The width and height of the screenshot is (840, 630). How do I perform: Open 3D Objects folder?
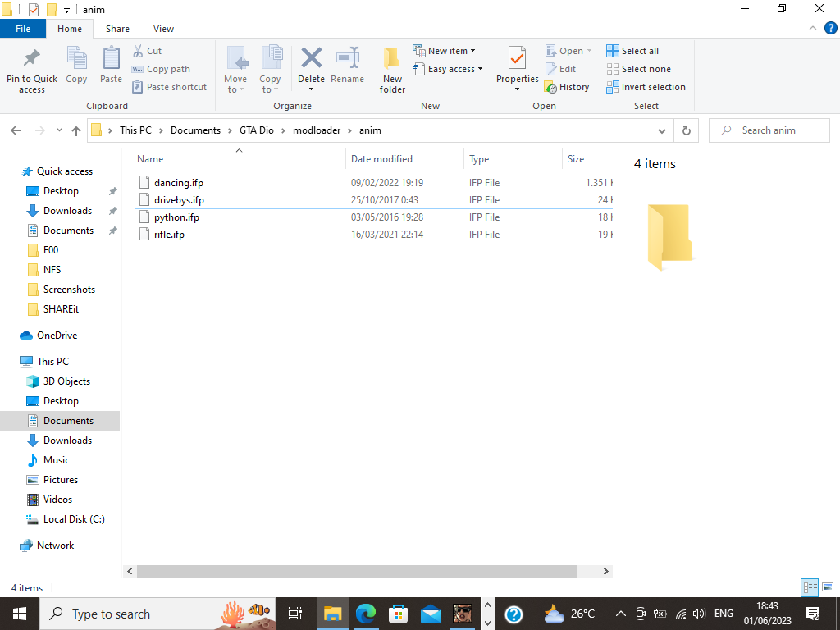[66, 381]
